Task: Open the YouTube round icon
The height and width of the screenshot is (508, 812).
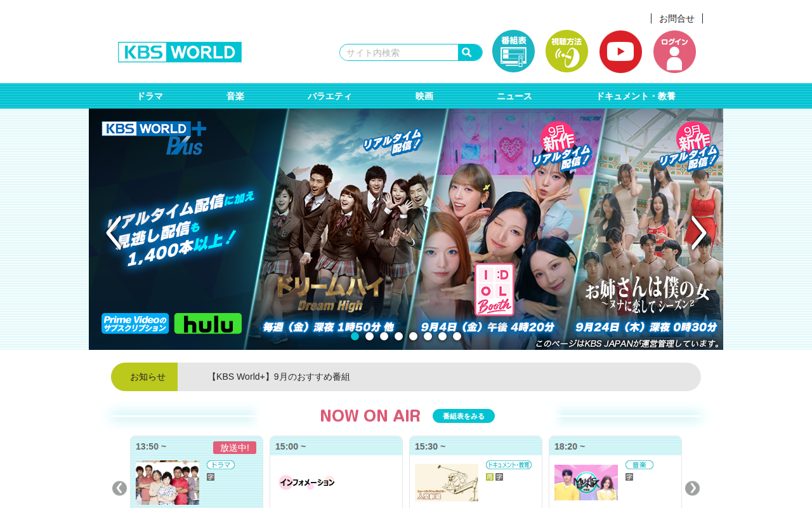Action: click(x=620, y=51)
